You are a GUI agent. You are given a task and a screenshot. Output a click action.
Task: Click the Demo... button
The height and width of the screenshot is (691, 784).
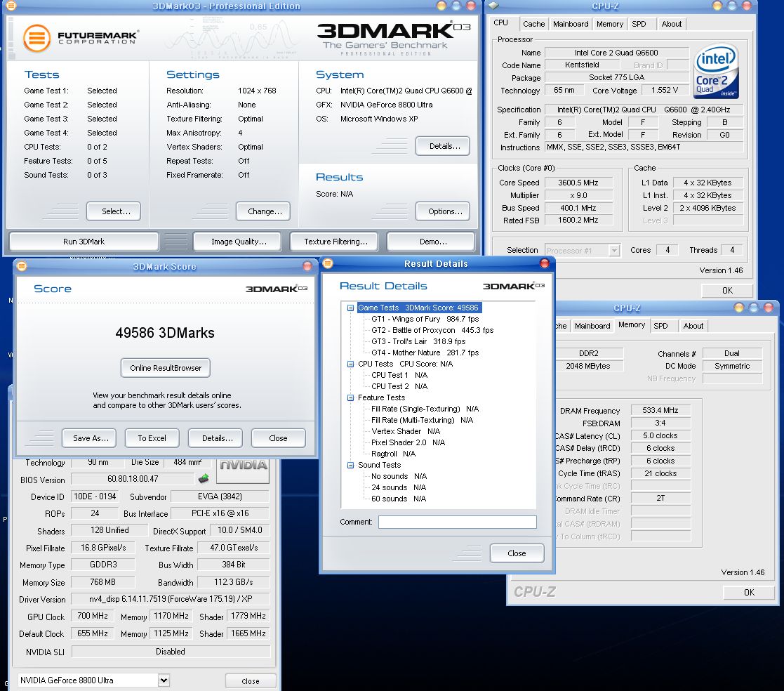(431, 241)
